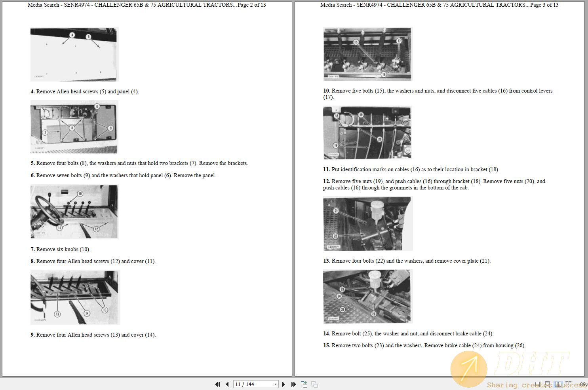Select the brackets figure above step 5

(74, 127)
